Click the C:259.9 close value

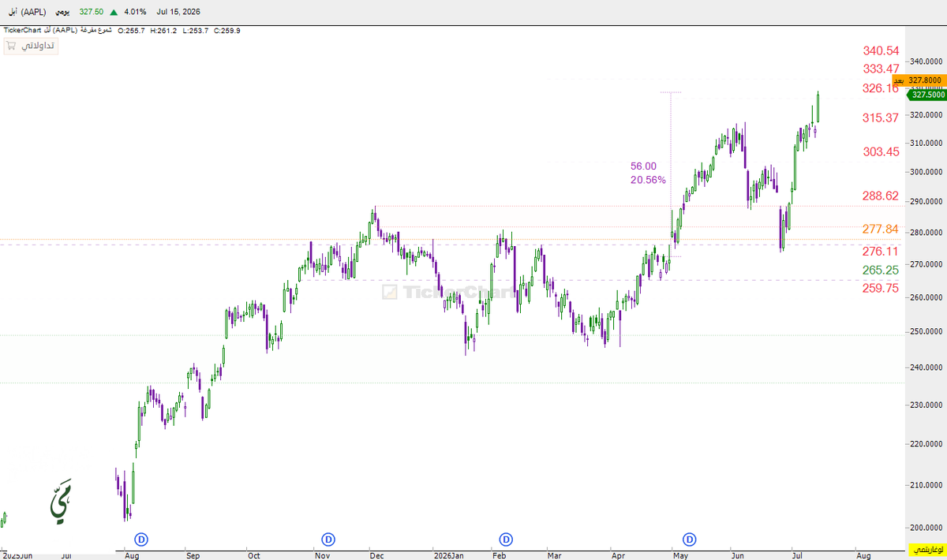(226, 30)
